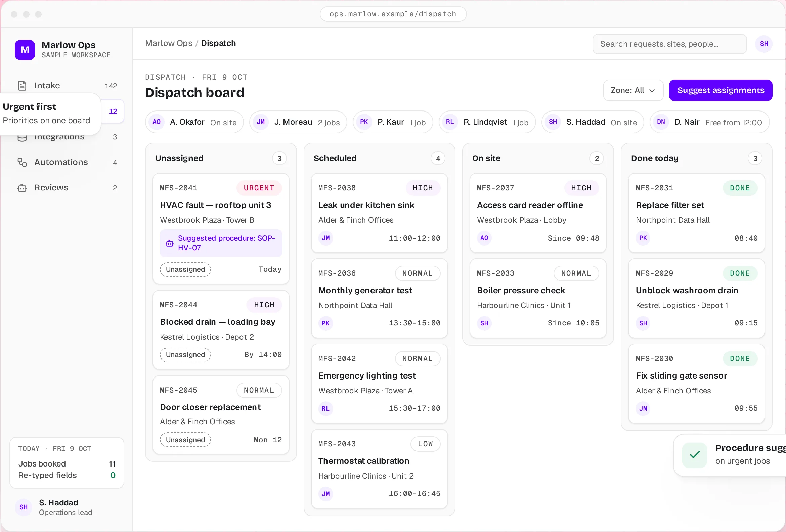Click SH avatar on Unblock washroom drain card

click(x=643, y=323)
